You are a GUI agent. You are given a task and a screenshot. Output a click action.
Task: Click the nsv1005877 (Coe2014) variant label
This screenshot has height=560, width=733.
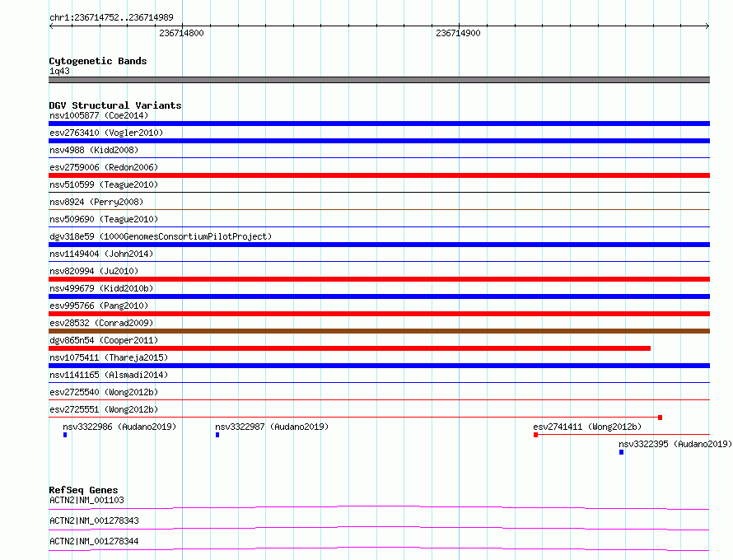click(x=99, y=115)
